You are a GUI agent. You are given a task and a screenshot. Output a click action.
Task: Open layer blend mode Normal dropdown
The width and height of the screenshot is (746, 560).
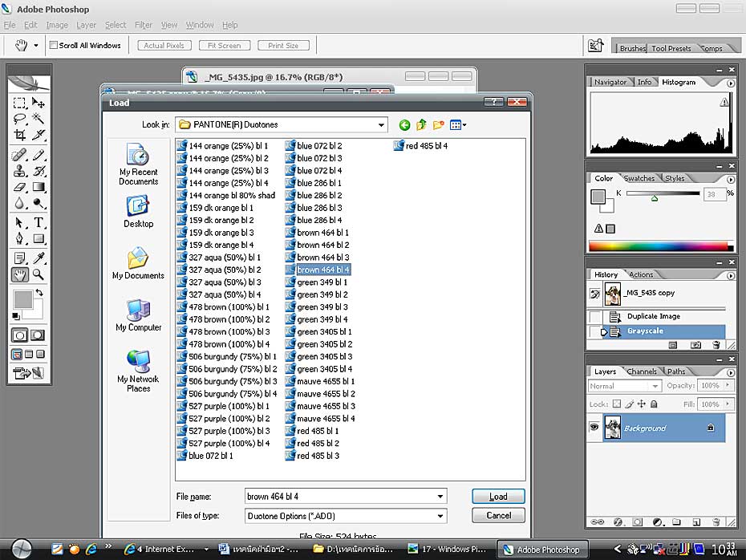pyautogui.click(x=625, y=386)
